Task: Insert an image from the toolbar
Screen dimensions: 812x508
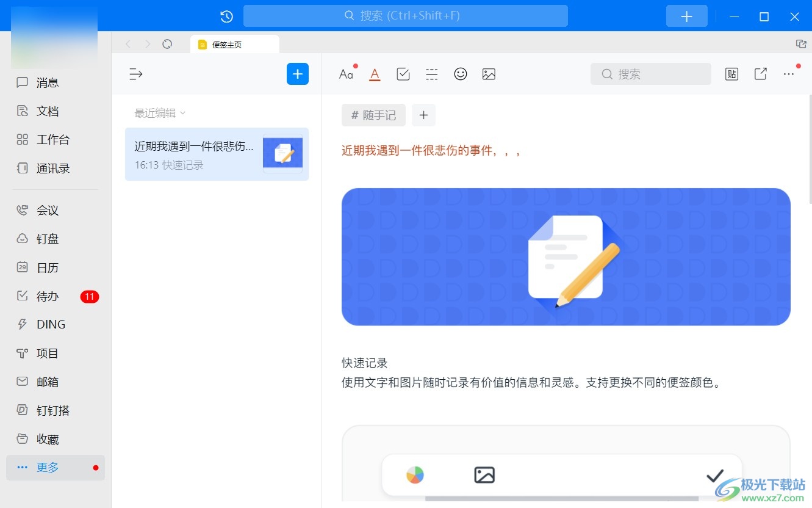Action: (x=489, y=74)
